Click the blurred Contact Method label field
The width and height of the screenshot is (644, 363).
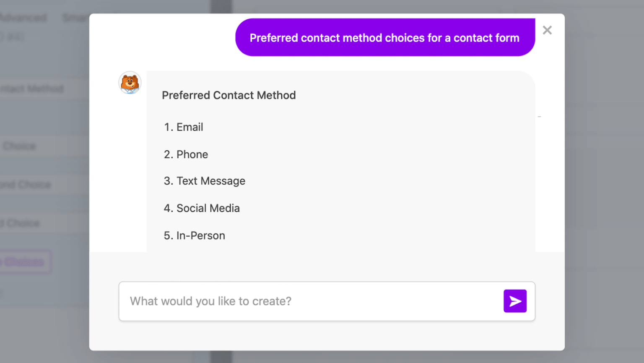click(x=33, y=89)
